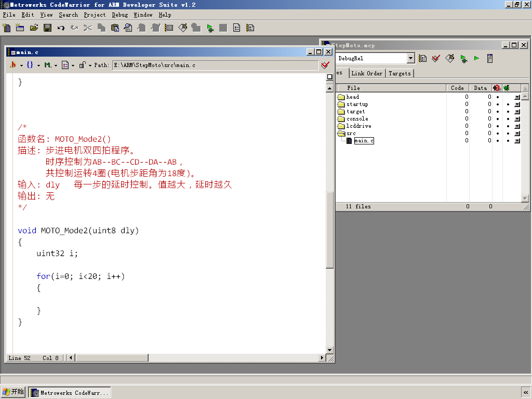Open the popup arrow for src row
This screenshot has width=532, height=399.
coord(517,134)
